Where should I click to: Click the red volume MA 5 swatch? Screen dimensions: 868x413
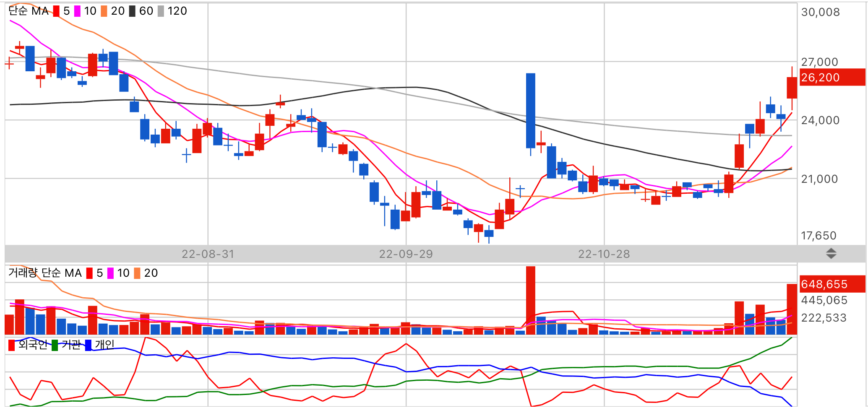click(x=89, y=273)
